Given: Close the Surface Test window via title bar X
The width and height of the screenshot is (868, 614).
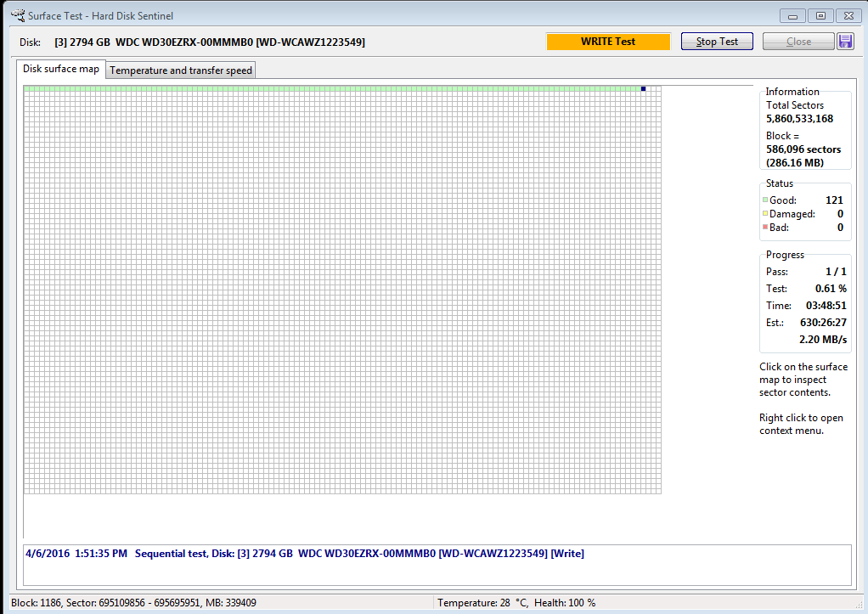Looking at the screenshot, I should coord(848,15).
